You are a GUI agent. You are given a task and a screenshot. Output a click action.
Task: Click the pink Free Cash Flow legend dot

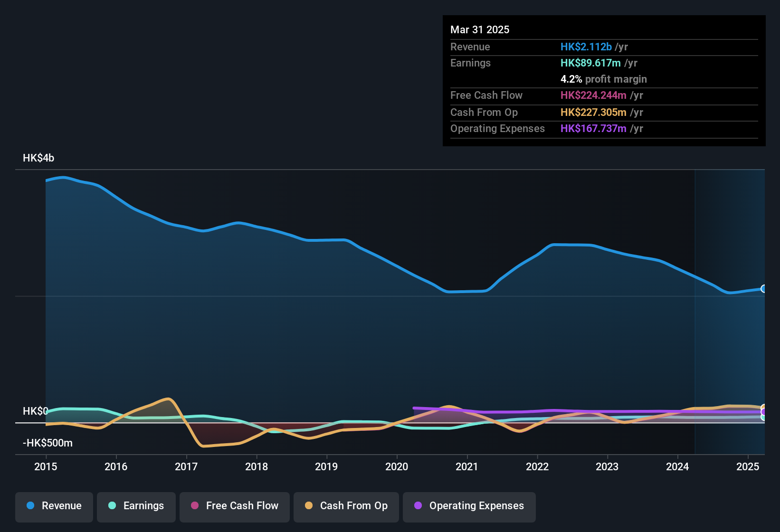click(194, 506)
